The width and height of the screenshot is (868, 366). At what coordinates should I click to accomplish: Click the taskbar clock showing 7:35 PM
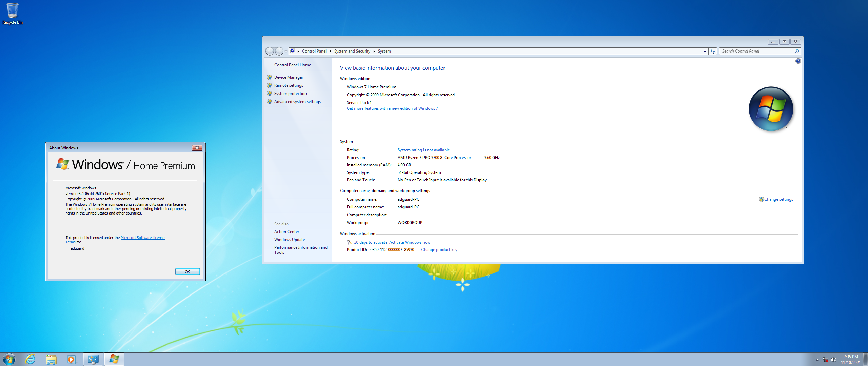[850, 359]
